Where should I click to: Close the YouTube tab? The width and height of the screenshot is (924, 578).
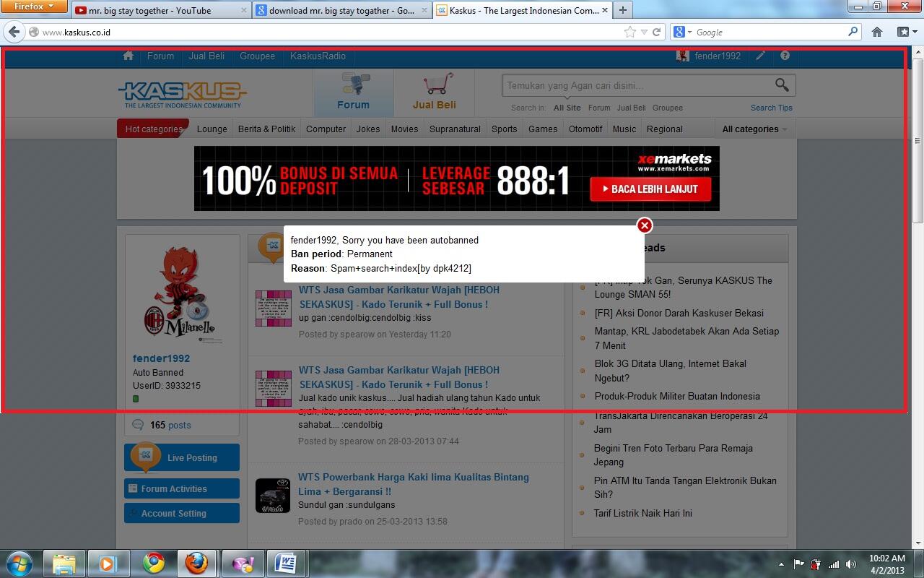tap(243, 11)
